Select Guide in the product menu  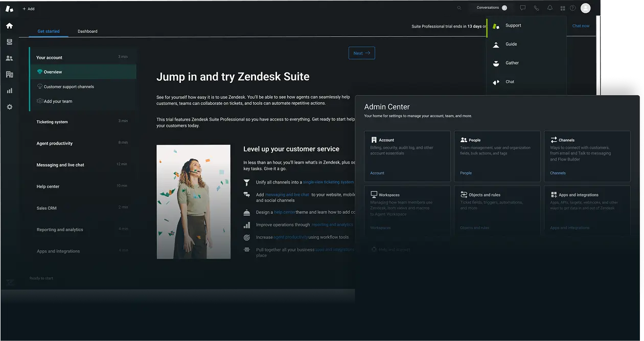coord(511,44)
